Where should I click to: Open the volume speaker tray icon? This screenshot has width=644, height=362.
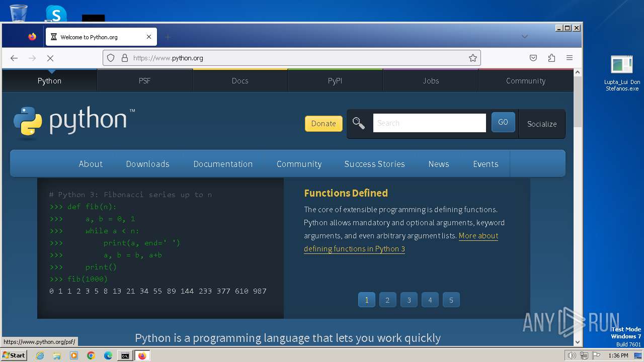(572, 355)
